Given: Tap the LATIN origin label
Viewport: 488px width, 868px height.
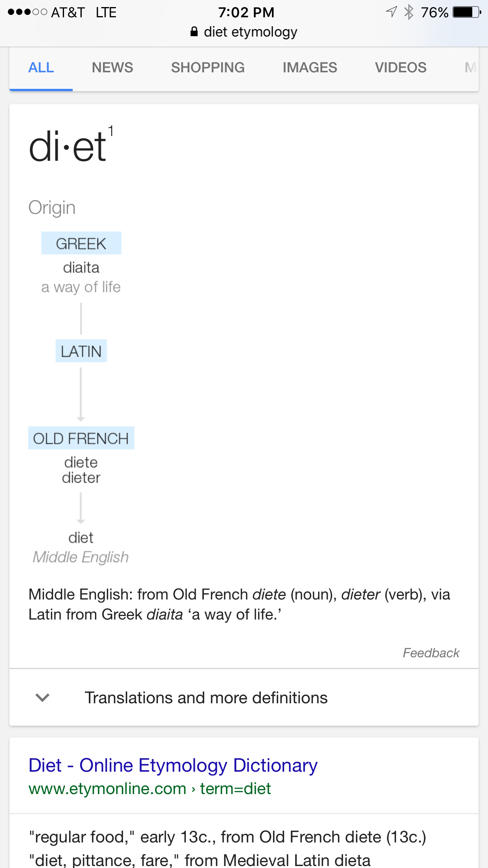Looking at the screenshot, I should (x=81, y=351).
